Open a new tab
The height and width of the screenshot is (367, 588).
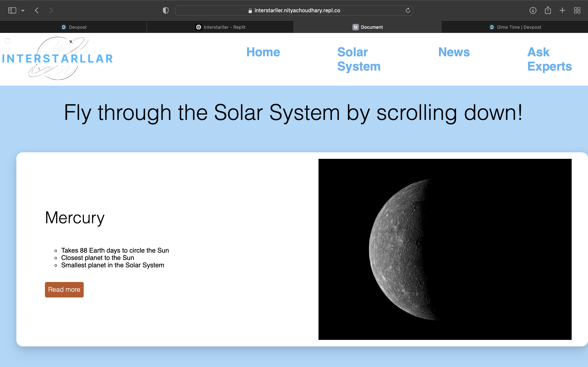click(x=562, y=10)
